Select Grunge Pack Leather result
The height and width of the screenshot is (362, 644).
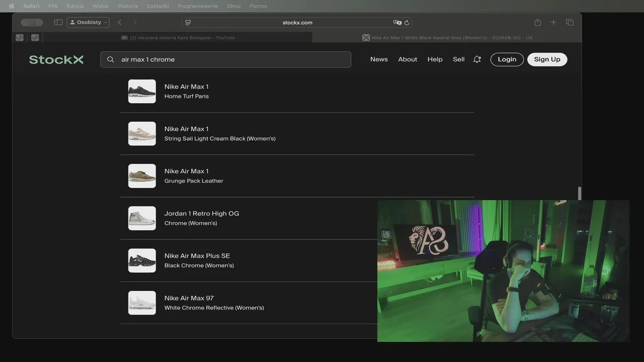(x=297, y=176)
